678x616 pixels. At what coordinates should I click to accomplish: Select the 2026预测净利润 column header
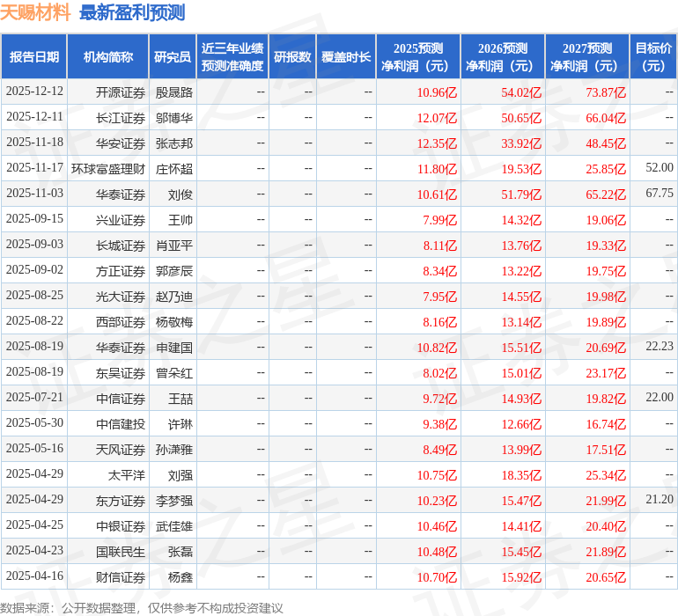click(x=503, y=57)
